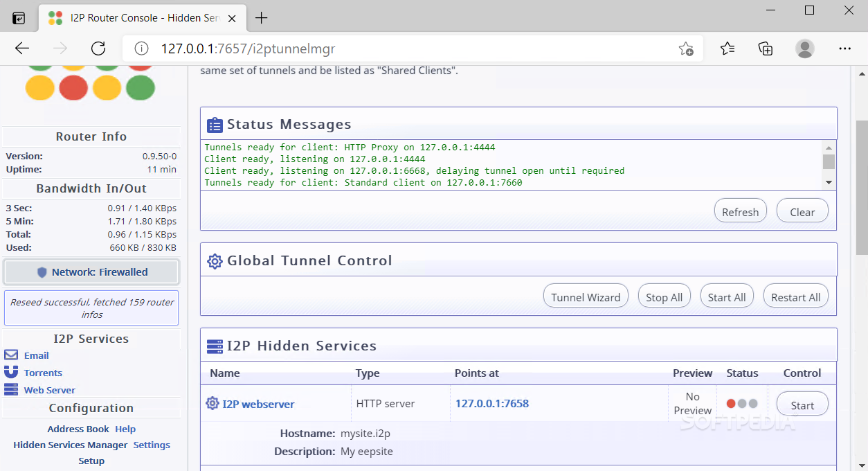Click the 'Reseed successful, fetched 159 router infos' notice
This screenshot has width=868, height=471.
pyautogui.click(x=91, y=308)
